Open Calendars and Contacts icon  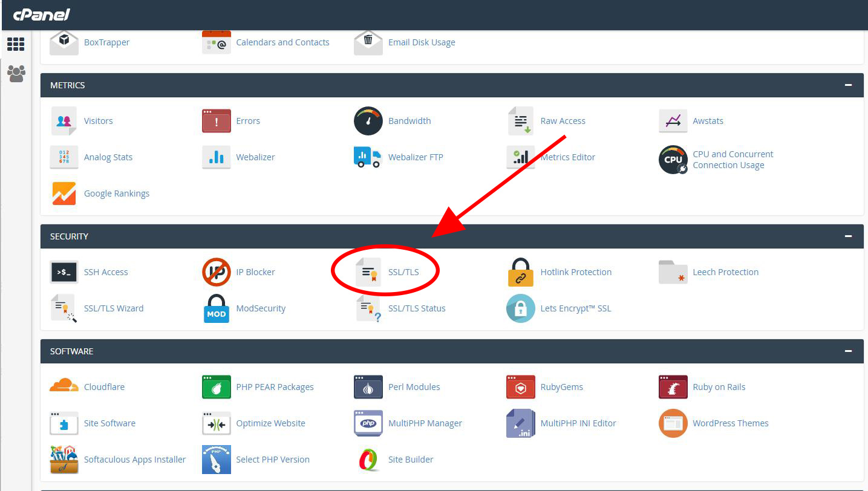pos(217,42)
